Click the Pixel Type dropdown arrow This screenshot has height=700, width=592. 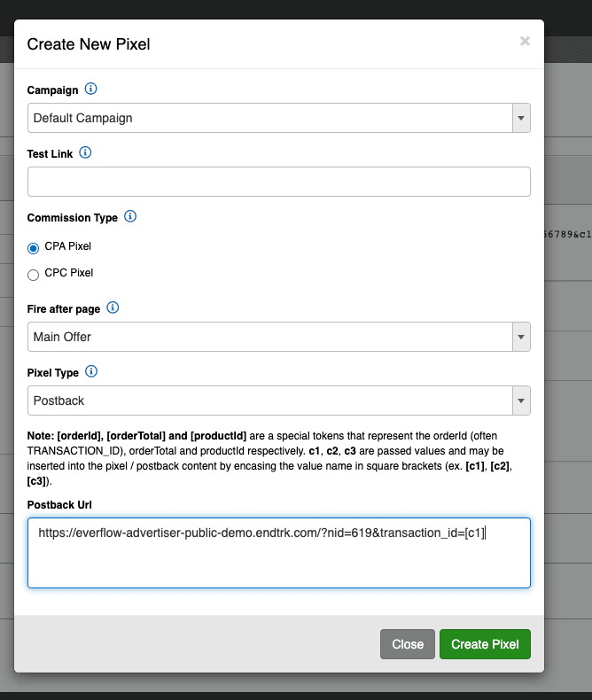click(x=521, y=401)
